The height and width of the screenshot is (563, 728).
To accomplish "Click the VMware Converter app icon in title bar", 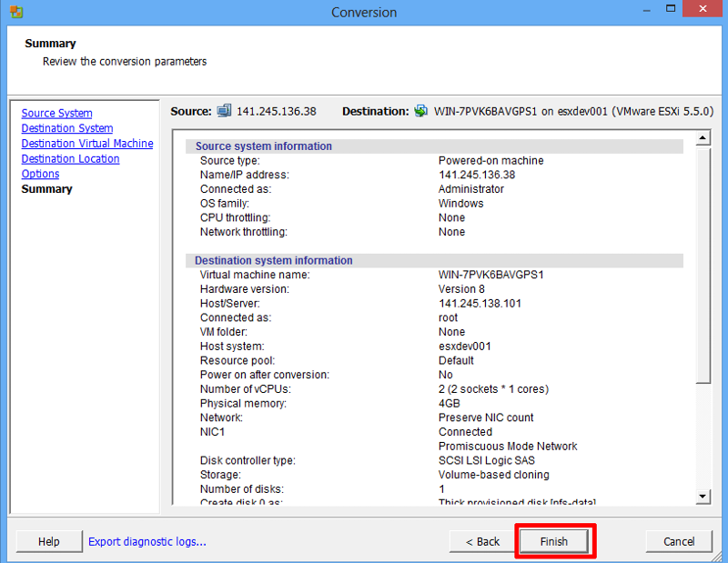I will [15, 11].
